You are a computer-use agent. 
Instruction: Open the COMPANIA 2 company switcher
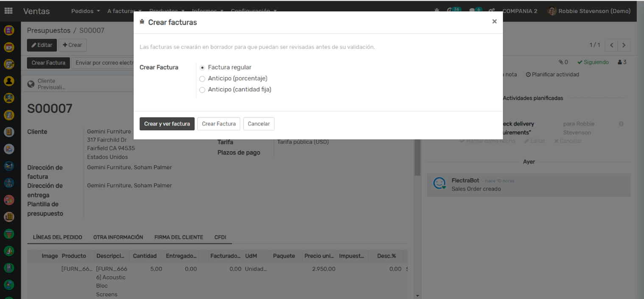pos(520,11)
